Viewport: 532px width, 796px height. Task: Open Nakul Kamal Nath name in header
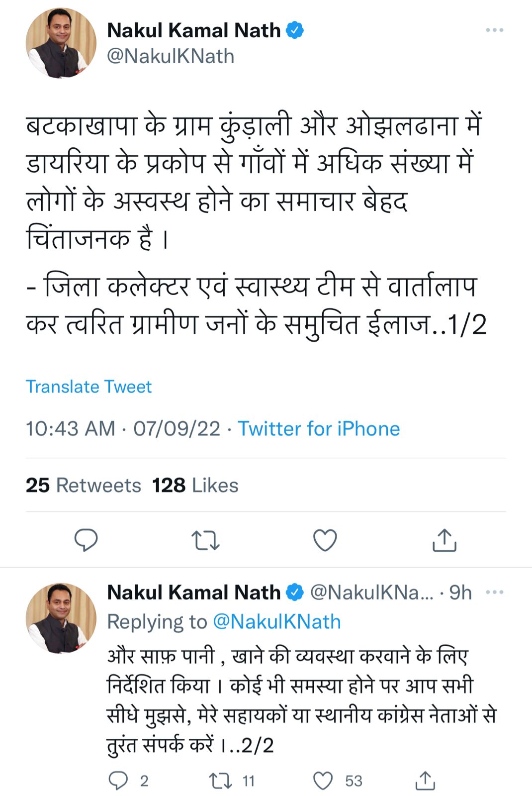(194, 30)
